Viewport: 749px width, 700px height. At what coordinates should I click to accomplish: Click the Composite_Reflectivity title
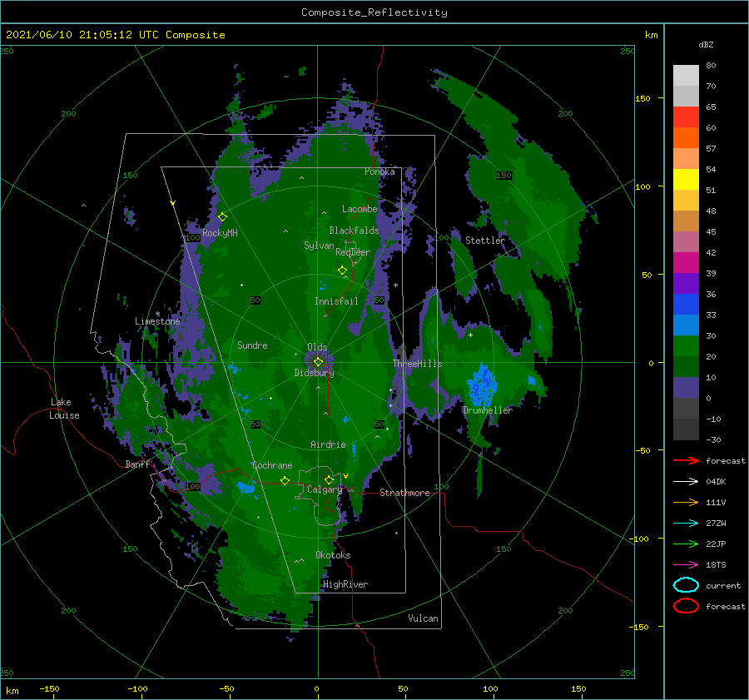[374, 12]
